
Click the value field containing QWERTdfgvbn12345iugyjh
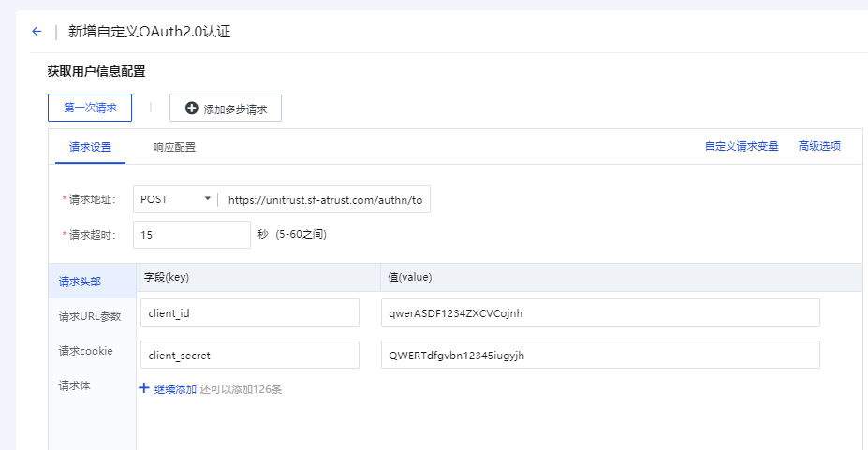(600, 355)
